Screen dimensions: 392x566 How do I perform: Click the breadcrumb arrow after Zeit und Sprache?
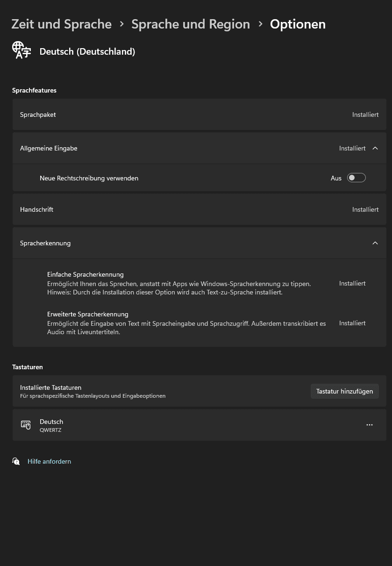(121, 24)
